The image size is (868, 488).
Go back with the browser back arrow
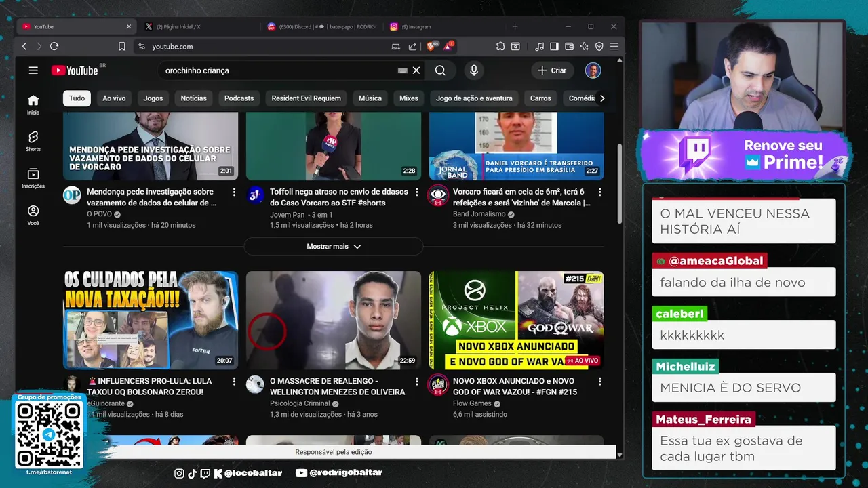point(24,46)
